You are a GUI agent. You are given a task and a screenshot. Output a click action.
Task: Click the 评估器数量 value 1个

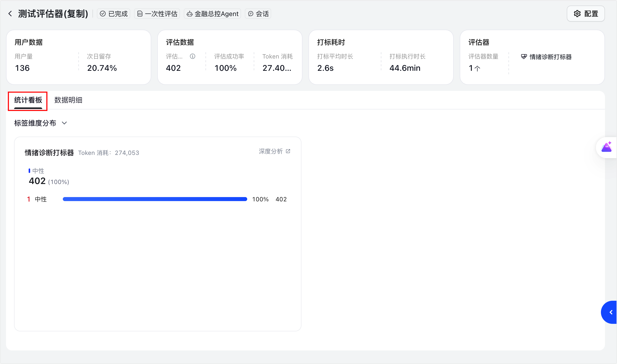point(475,68)
